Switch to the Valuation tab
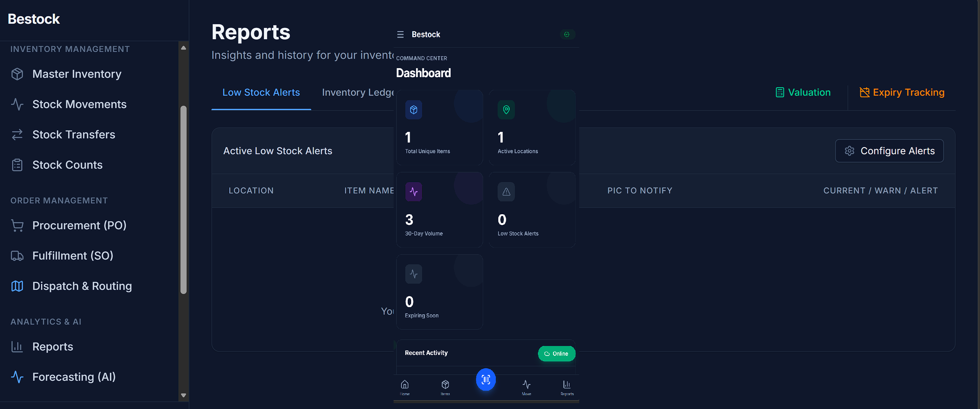This screenshot has height=409, width=980. click(x=803, y=93)
